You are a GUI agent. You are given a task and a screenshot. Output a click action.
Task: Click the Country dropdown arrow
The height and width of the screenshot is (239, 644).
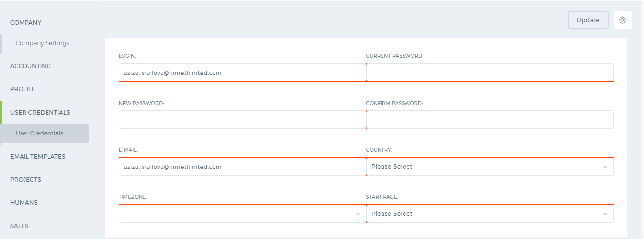pyautogui.click(x=605, y=167)
